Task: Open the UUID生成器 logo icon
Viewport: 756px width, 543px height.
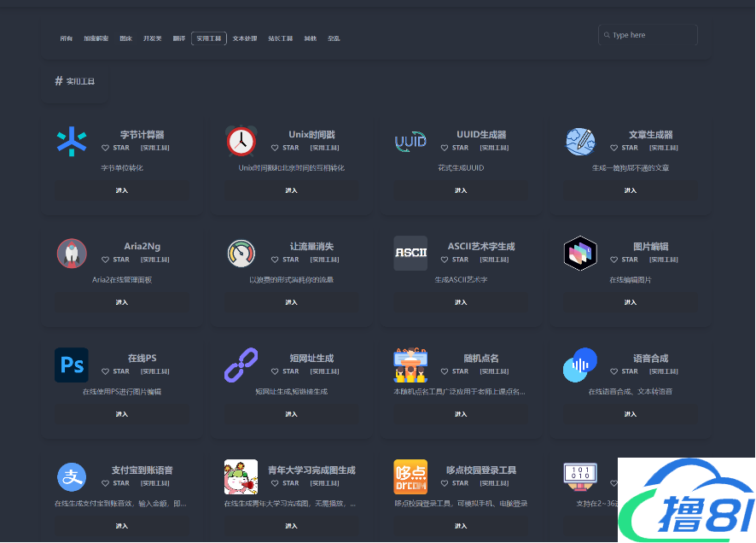Action: [x=410, y=142]
